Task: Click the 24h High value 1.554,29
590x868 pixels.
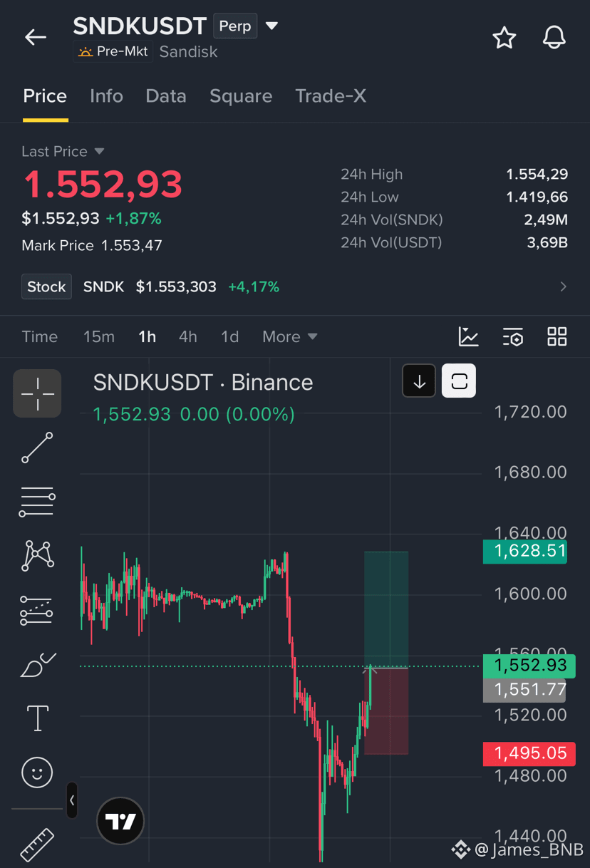Action: [x=537, y=174]
